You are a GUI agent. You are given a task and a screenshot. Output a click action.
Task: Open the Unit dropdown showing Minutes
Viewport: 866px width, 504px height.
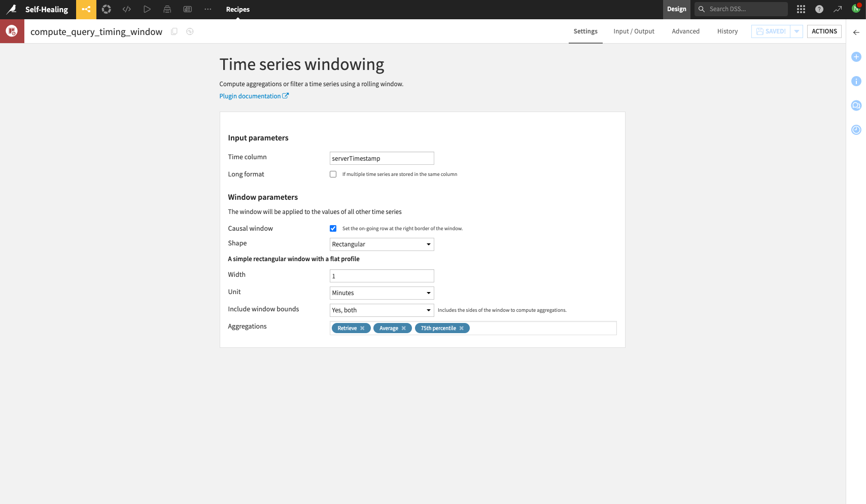382,293
